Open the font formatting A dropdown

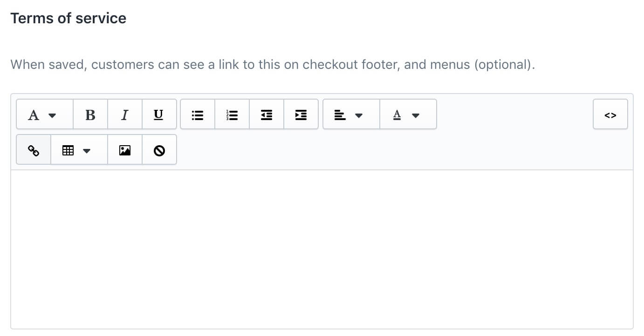45,114
